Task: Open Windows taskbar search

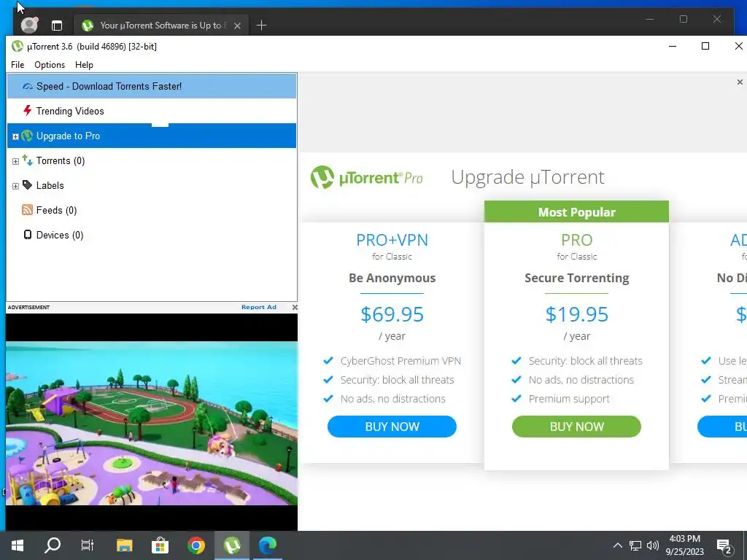Action: click(x=53, y=545)
